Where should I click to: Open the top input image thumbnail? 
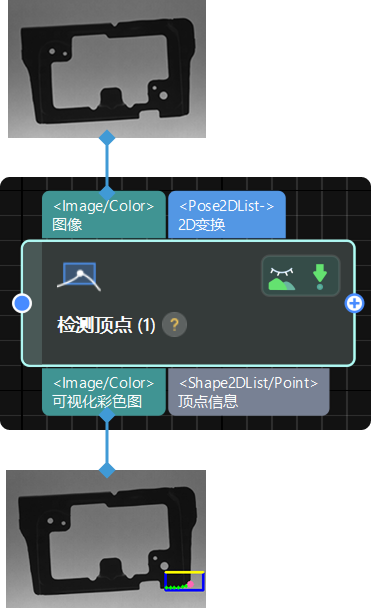107,69
